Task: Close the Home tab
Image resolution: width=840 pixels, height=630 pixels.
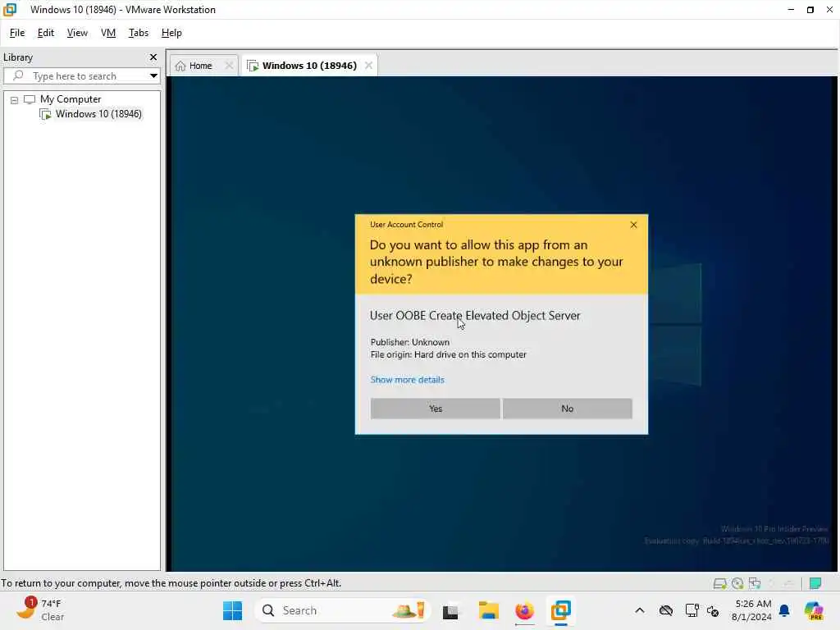Action: (229, 66)
